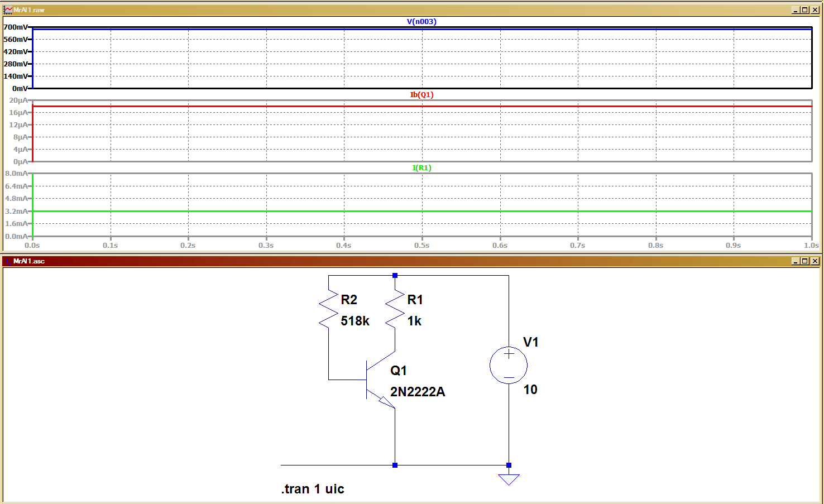Click the 6.4mA axis label
Viewport: 824px width, 504px height.
click(16, 186)
